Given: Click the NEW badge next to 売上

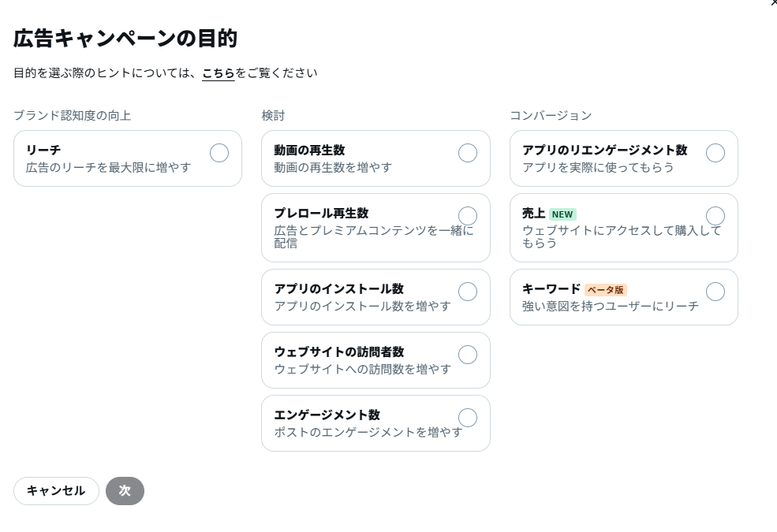Looking at the screenshot, I should tap(562, 214).
